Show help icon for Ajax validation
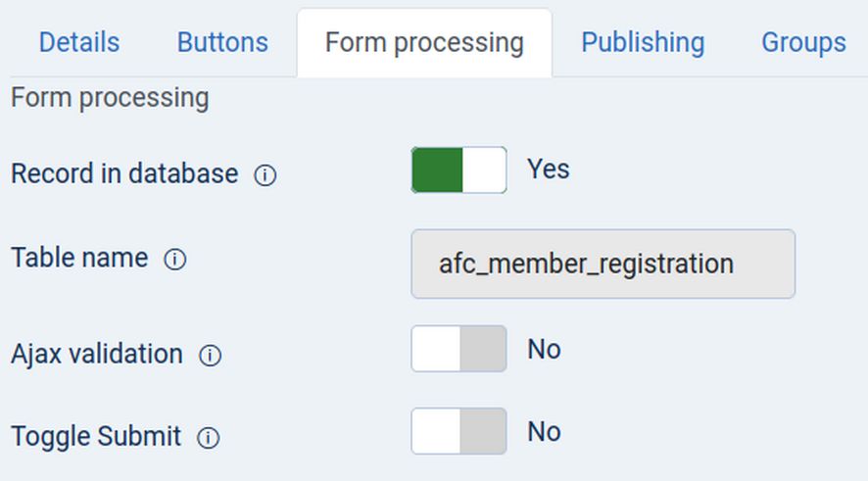 (210, 355)
